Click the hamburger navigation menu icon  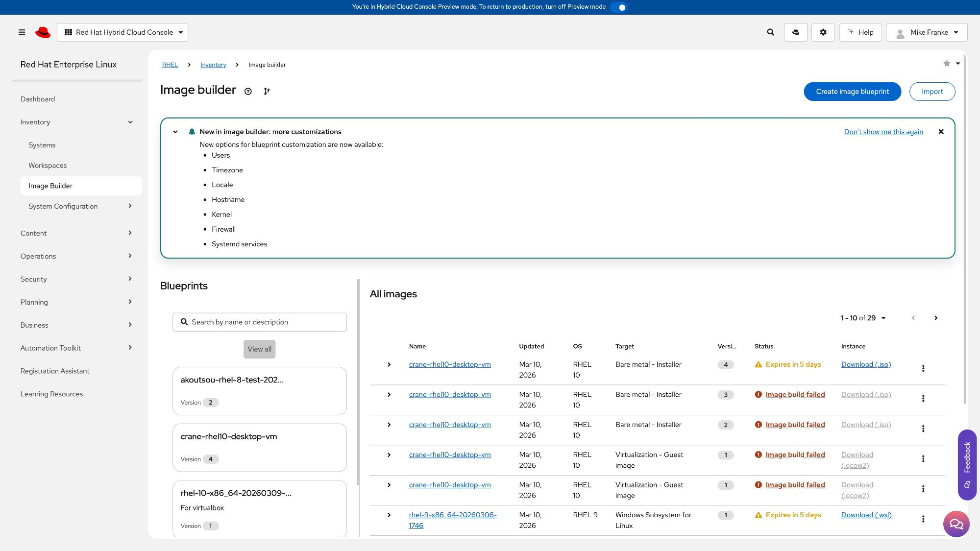click(x=22, y=32)
